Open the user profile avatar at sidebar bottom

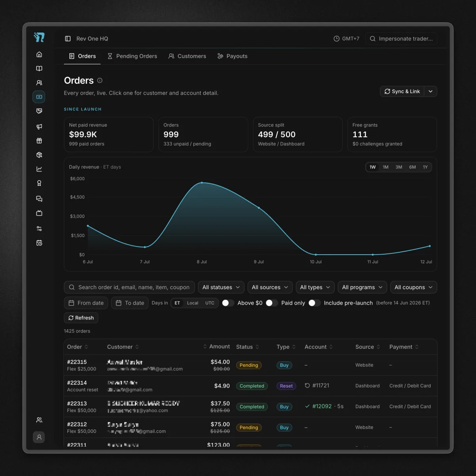39,437
